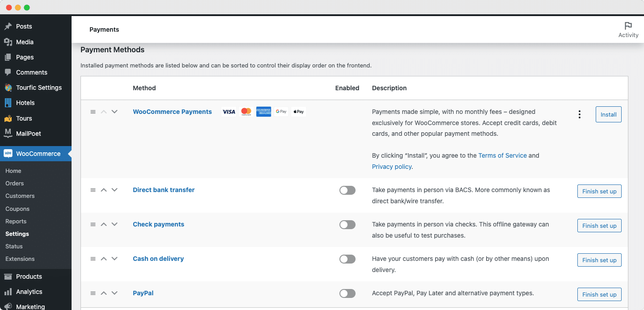The height and width of the screenshot is (310, 644).
Task: Open the Extensions submenu item
Action: tap(20, 259)
